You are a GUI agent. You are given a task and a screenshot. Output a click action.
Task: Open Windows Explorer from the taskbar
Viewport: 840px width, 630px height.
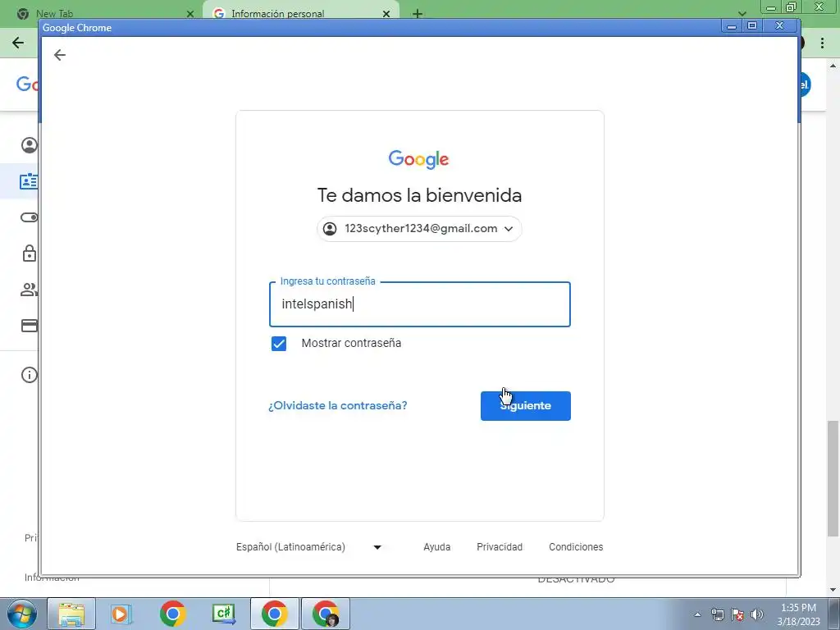click(72, 614)
